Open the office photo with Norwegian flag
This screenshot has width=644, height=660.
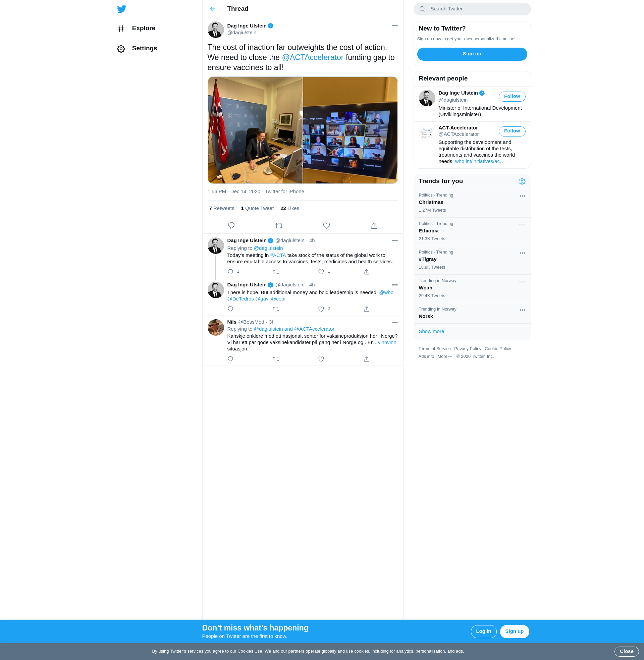pyautogui.click(x=255, y=130)
